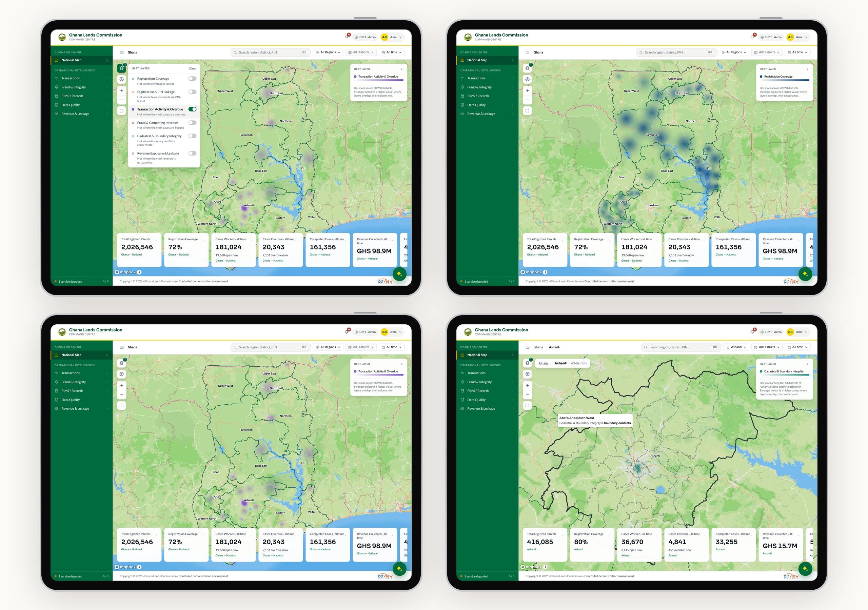The image size is (868, 610).
Task: Zoom in with plus button on Ashanti map
Action: pyautogui.click(x=527, y=386)
